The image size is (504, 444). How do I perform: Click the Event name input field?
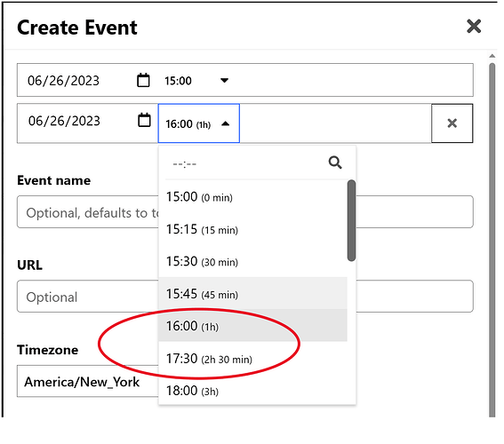point(245,212)
